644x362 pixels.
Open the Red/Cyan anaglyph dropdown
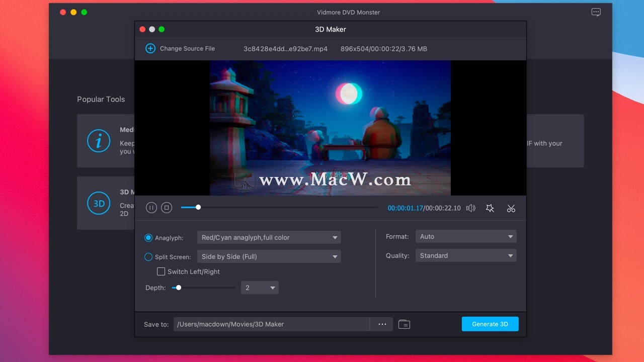click(269, 237)
